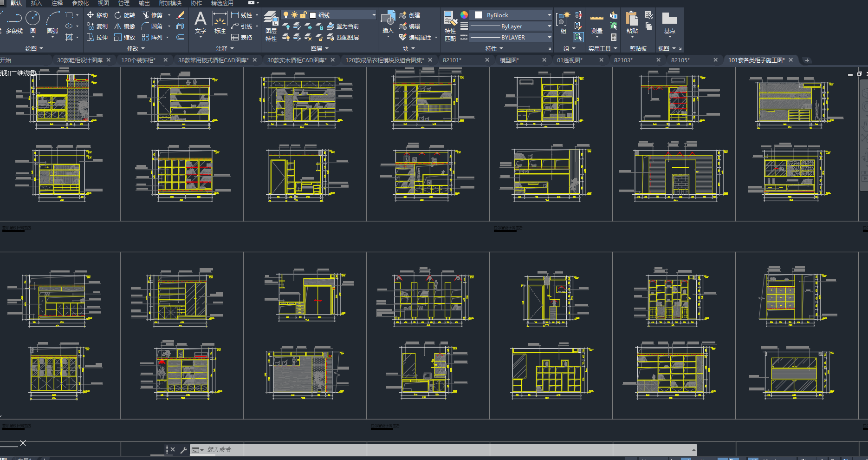
Task: Open the layer dropdown showing 细线
Action: coord(329,15)
